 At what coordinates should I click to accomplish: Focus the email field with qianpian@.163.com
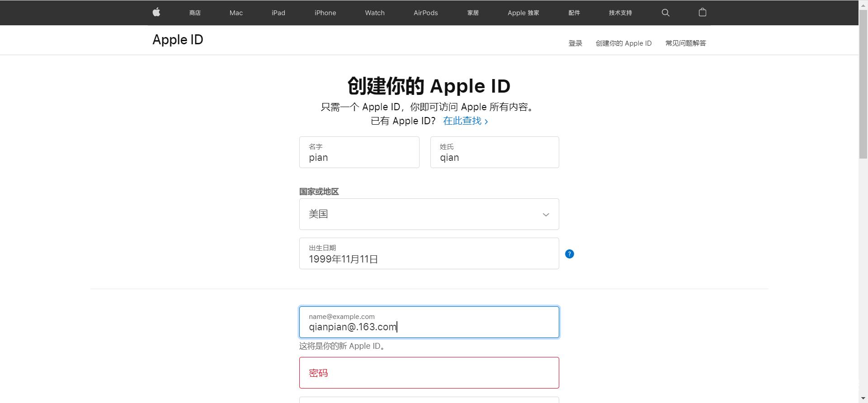click(x=429, y=322)
